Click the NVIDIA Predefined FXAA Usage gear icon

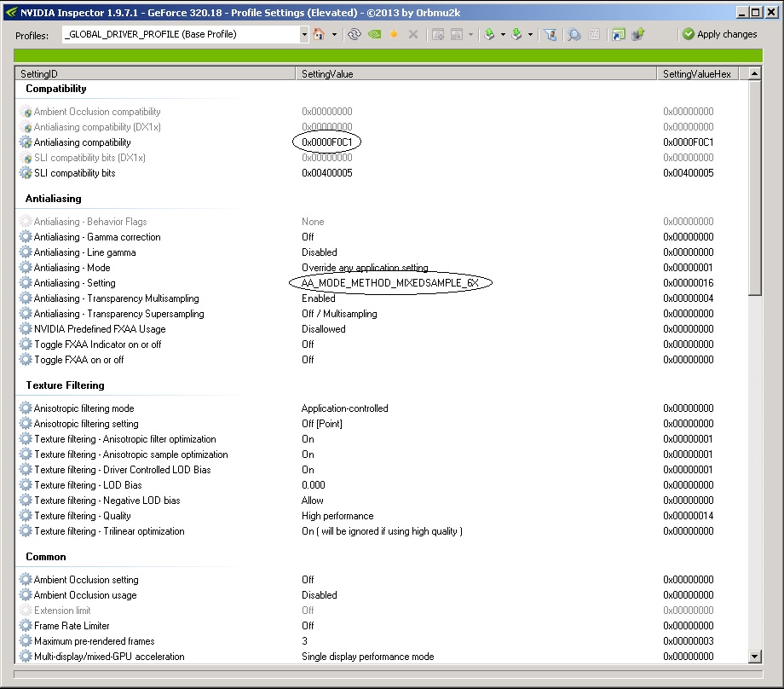pos(26,329)
